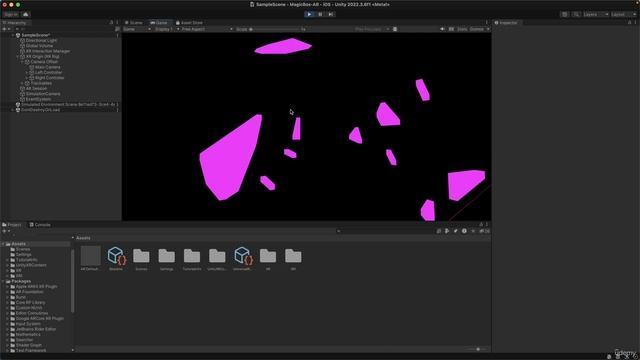
Task: Switch to the Console tab
Action: pyautogui.click(x=40, y=224)
